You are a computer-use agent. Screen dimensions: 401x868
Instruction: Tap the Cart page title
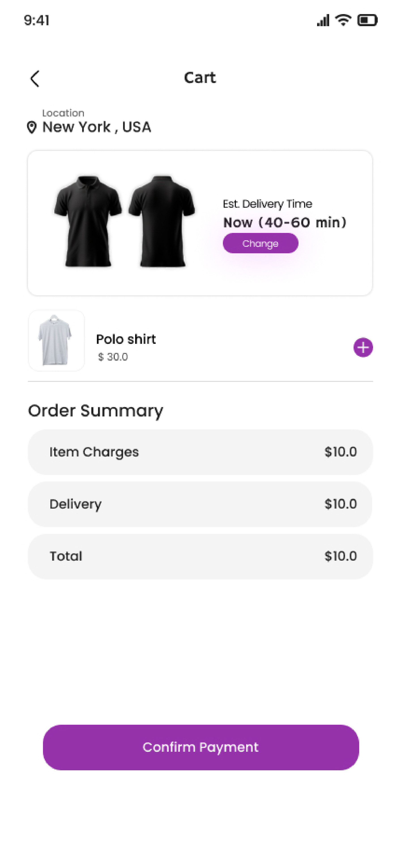(x=200, y=78)
